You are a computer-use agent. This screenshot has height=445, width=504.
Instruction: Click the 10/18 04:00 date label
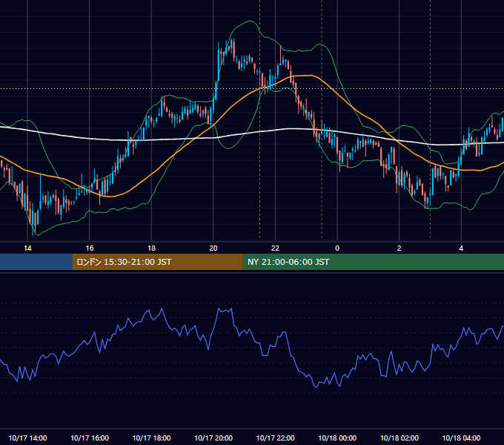(461, 438)
